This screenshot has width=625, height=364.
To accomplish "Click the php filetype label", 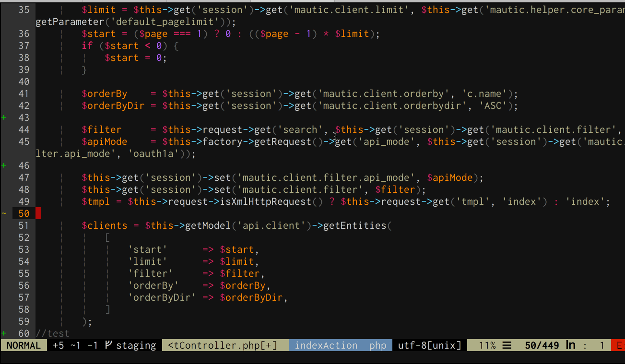I will click(x=378, y=345).
